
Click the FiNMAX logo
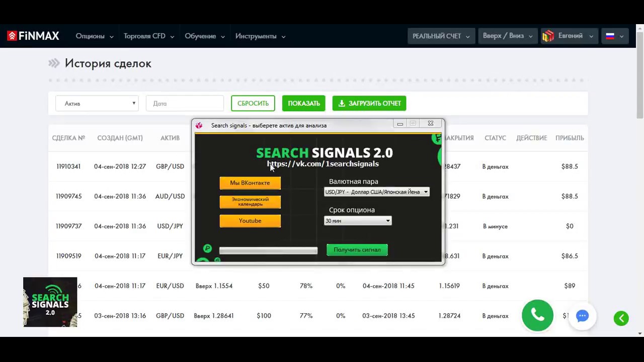pos(33,36)
